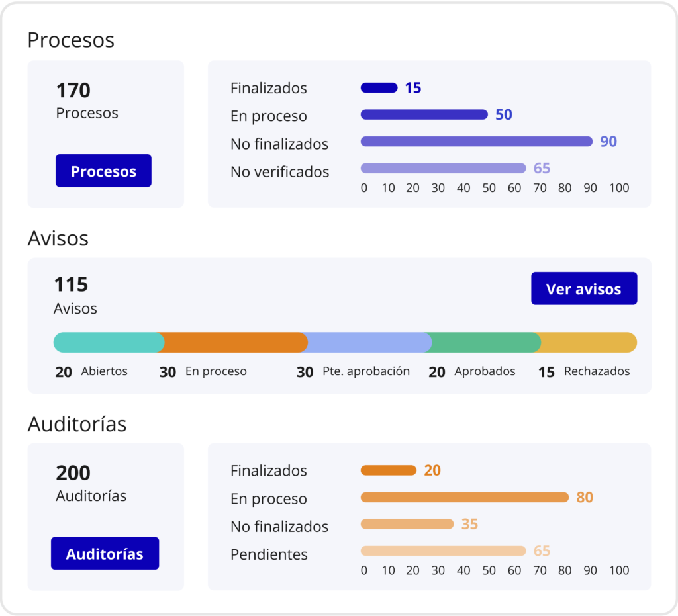Select the yellow Rechazados segment
The width and height of the screenshot is (678, 616).
[588, 342]
